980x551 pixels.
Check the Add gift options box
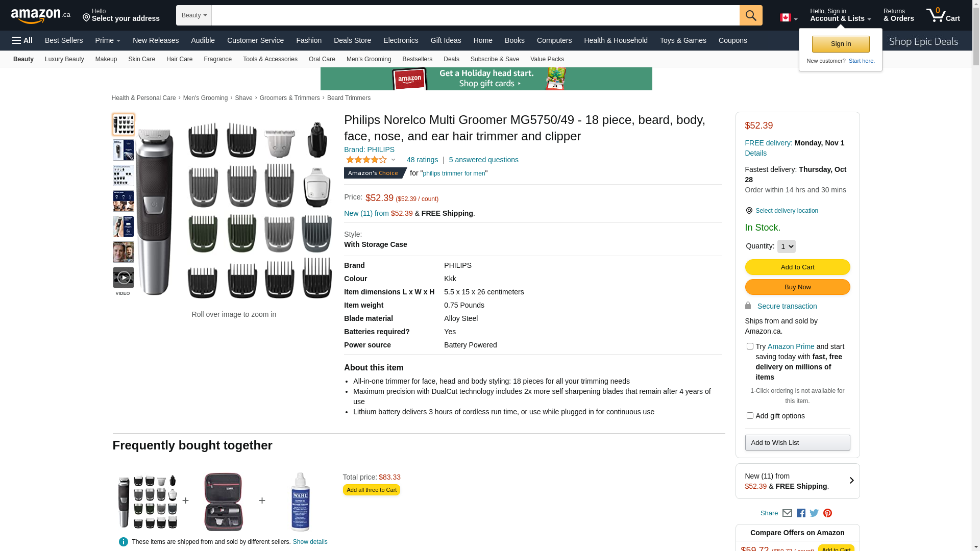tap(750, 416)
